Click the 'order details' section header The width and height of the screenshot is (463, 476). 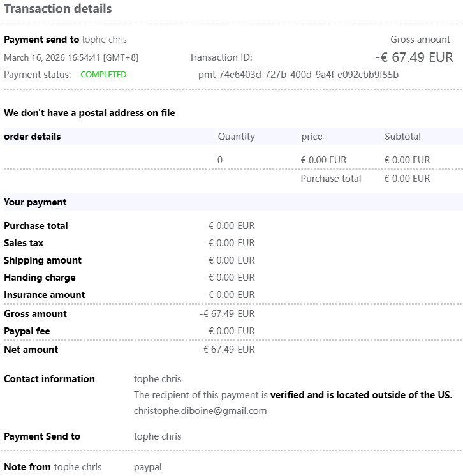33,137
